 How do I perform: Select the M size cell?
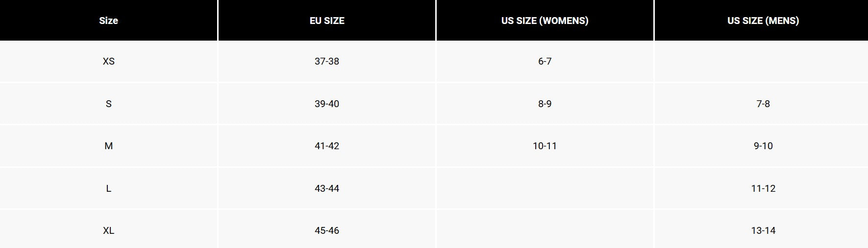(108, 146)
